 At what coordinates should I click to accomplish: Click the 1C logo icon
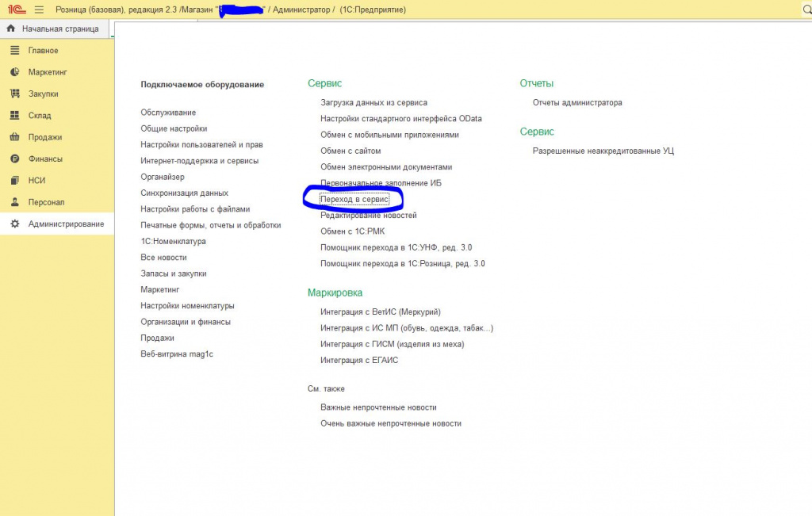pos(17,10)
